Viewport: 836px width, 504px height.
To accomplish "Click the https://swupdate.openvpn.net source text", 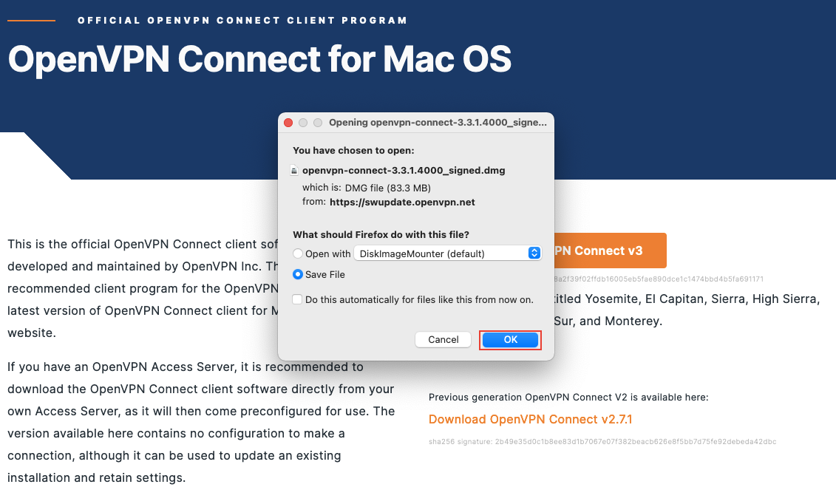I will pyautogui.click(x=402, y=202).
